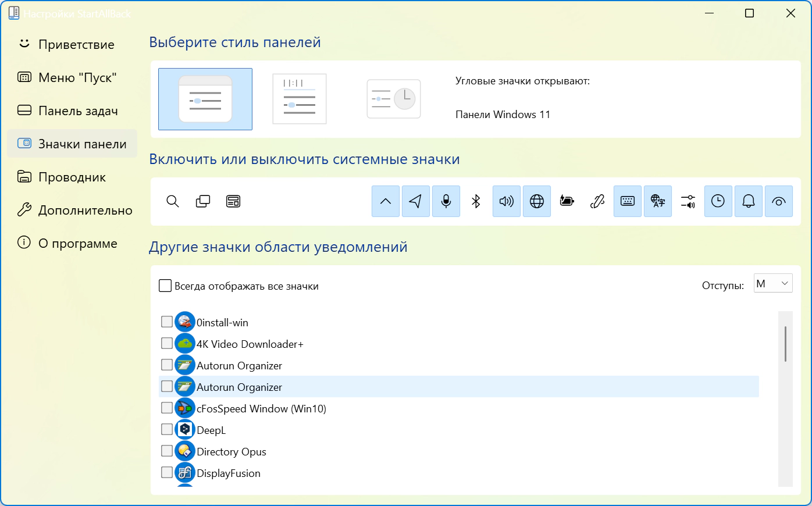
Task: Select the Значки панели section
Action: pyautogui.click(x=72, y=144)
